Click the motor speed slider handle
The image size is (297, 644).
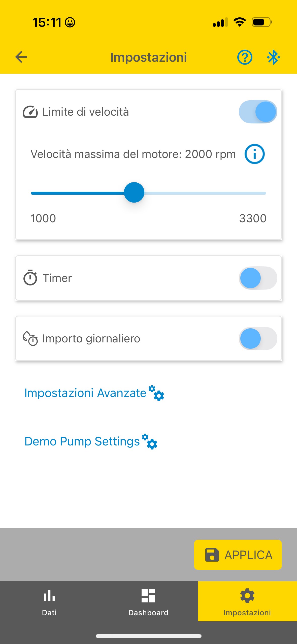pos(134,192)
